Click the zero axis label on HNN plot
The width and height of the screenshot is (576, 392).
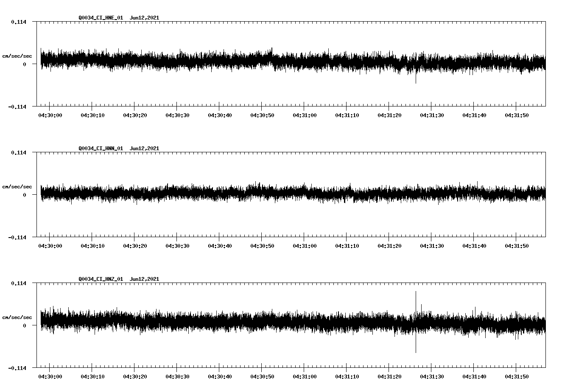25,195
